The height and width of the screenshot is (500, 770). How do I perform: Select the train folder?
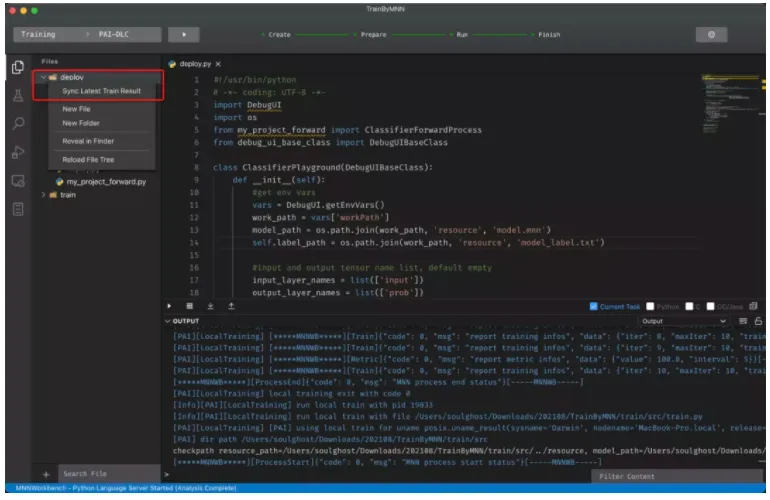(x=68, y=194)
